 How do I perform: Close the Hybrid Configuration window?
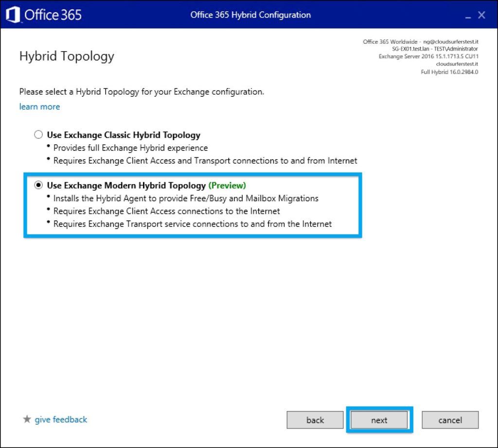click(481, 15)
